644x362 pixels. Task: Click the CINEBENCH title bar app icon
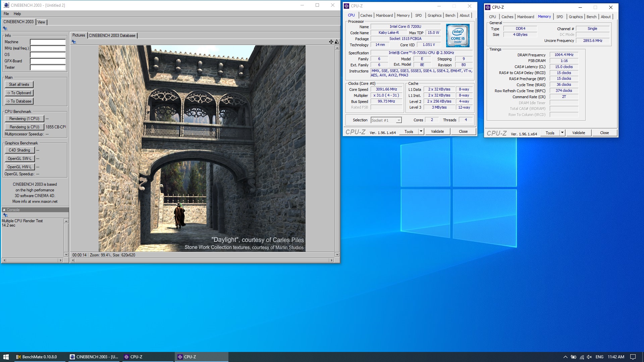click(6, 5)
